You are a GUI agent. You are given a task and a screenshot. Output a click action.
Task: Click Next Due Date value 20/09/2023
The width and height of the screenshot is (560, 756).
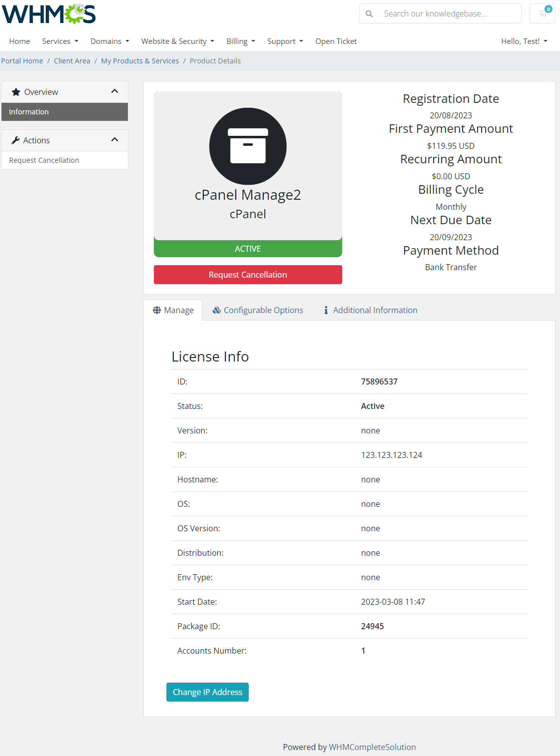coord(451,237)
